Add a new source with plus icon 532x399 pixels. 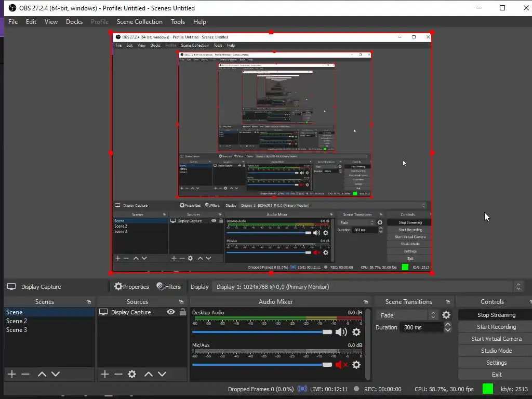(x=105, y=374)
